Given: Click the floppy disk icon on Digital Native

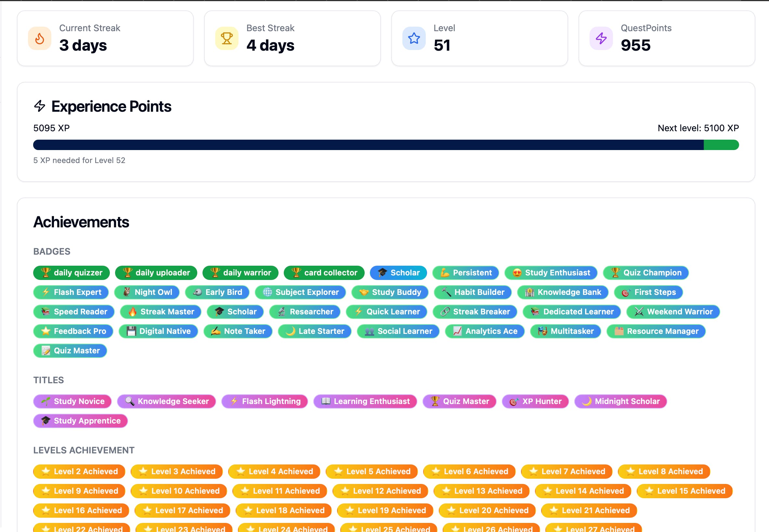Looking at the screenshot, I should (131, 331).
